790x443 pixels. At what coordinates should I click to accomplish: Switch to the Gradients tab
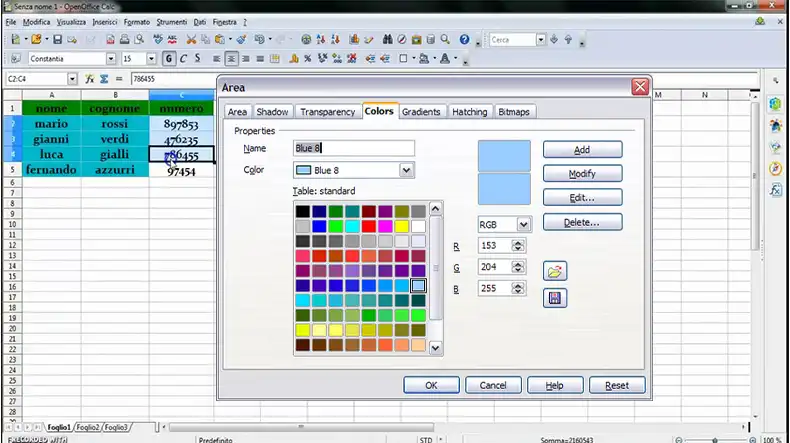pos(421,112)
